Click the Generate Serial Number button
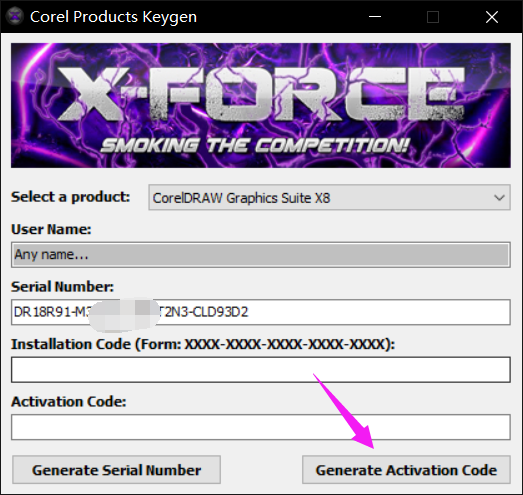Screen dimensions: 523x495 116,470
